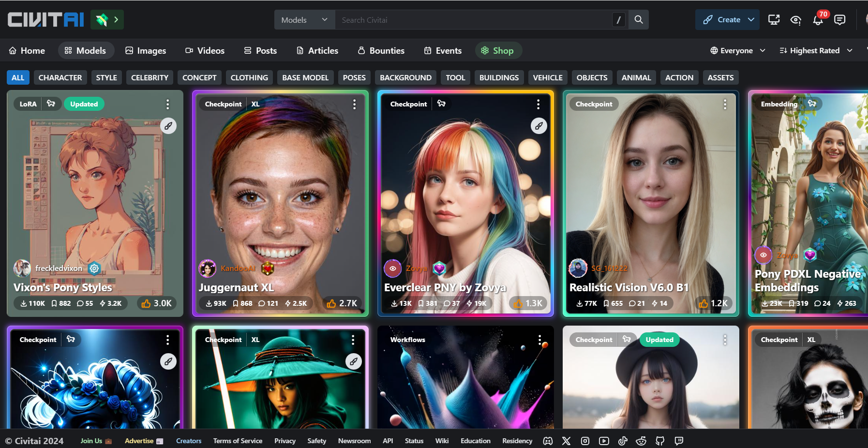Open Vixon's Pony Styles card options menu

point(168,104)
